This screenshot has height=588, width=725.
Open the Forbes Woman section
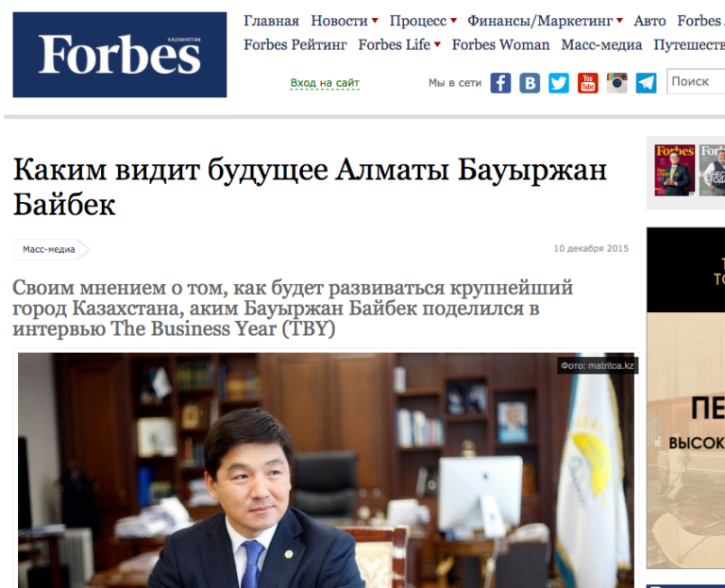point(500,45)
